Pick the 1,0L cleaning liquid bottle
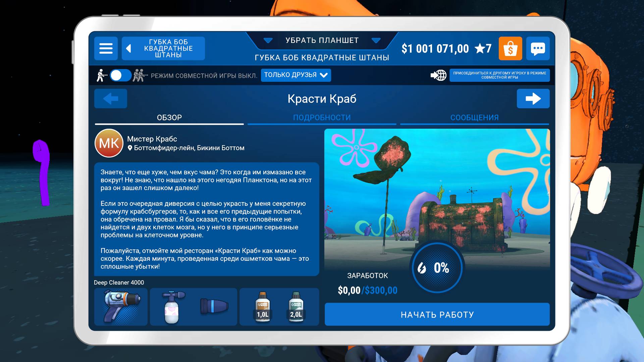The image size is (644, 362). tap(263, 307)
